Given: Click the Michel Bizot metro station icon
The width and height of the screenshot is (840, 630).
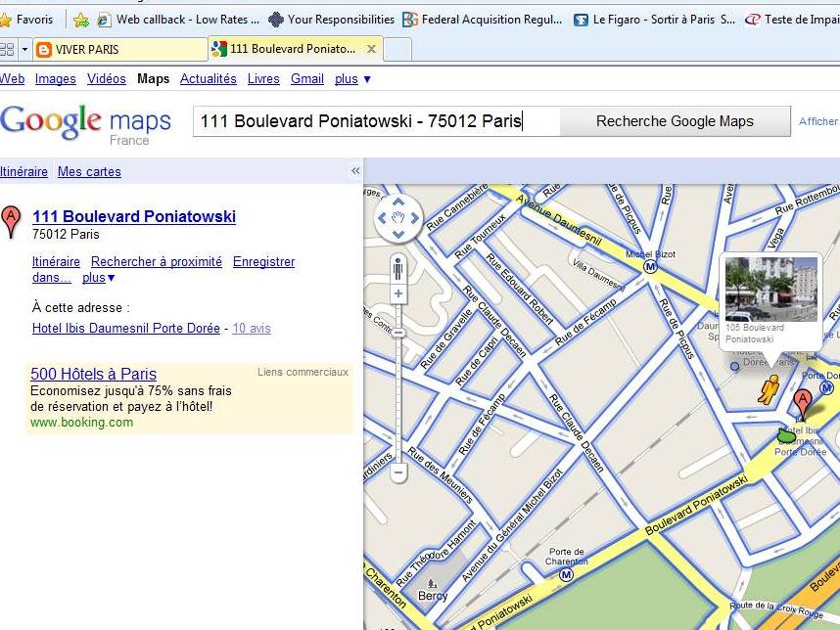Looking at the screenshot, I should (649, 266).
